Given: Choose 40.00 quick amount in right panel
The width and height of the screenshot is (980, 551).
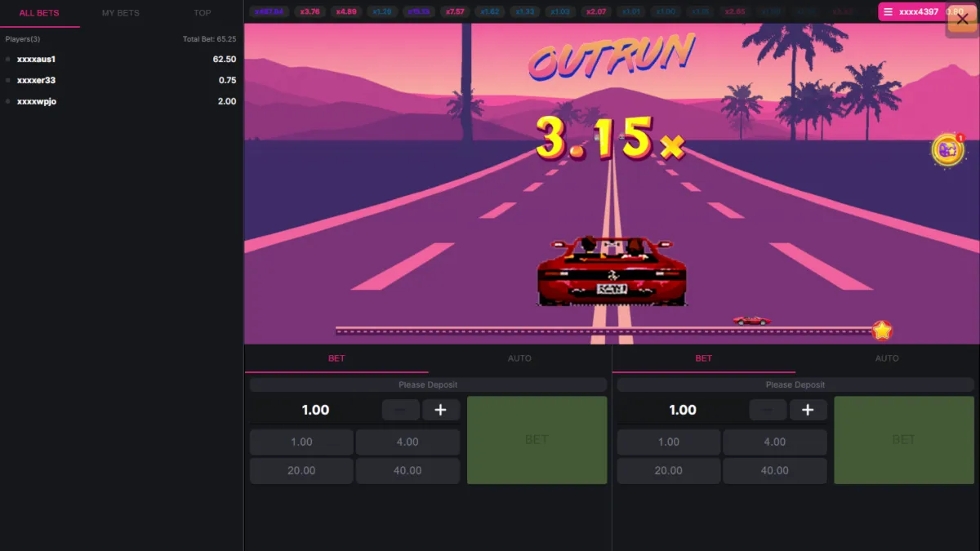Looking at the screenshot, I should click(774, 471).
